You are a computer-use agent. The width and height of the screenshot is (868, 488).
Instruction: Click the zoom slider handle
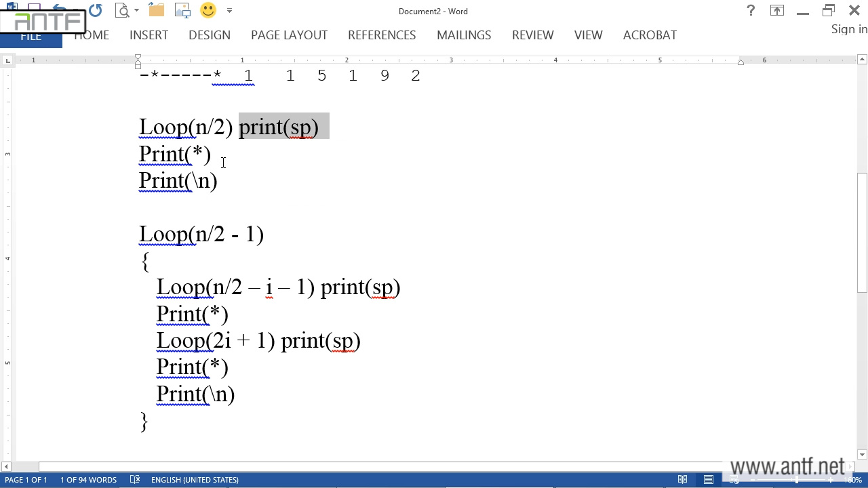(x=797, y=480)
